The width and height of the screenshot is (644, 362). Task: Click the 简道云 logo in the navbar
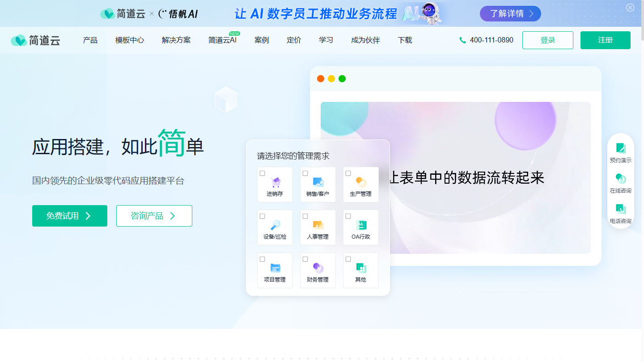click(35, 40)
